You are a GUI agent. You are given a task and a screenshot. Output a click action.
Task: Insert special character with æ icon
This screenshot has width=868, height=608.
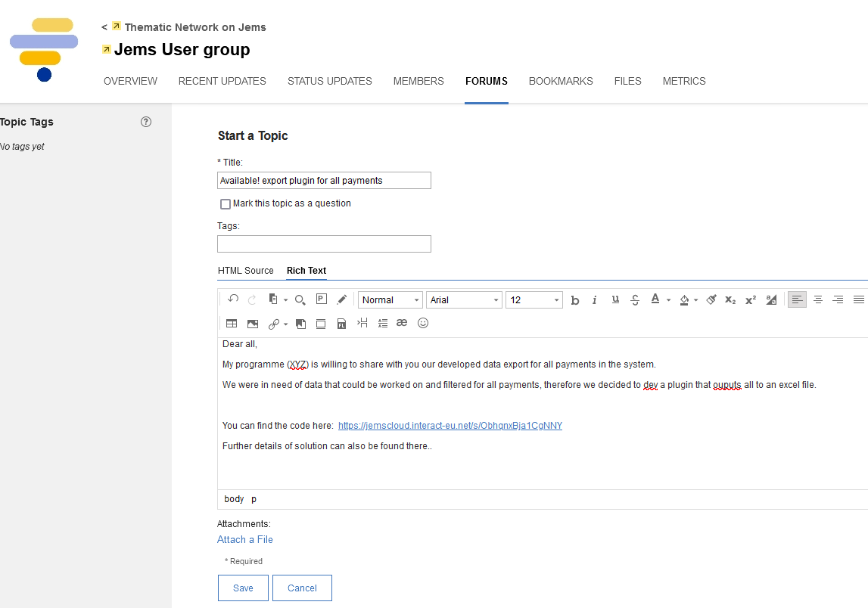point(402,323)
